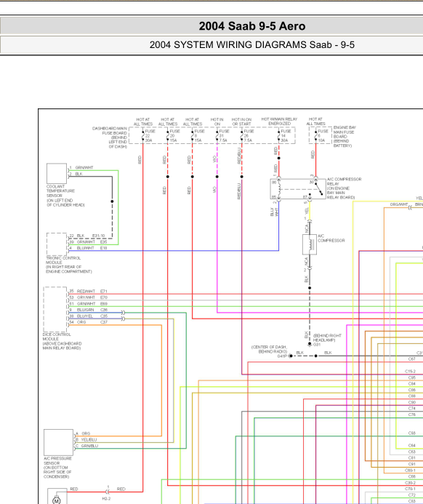Click the "C90" connector label

coord(412,402)
